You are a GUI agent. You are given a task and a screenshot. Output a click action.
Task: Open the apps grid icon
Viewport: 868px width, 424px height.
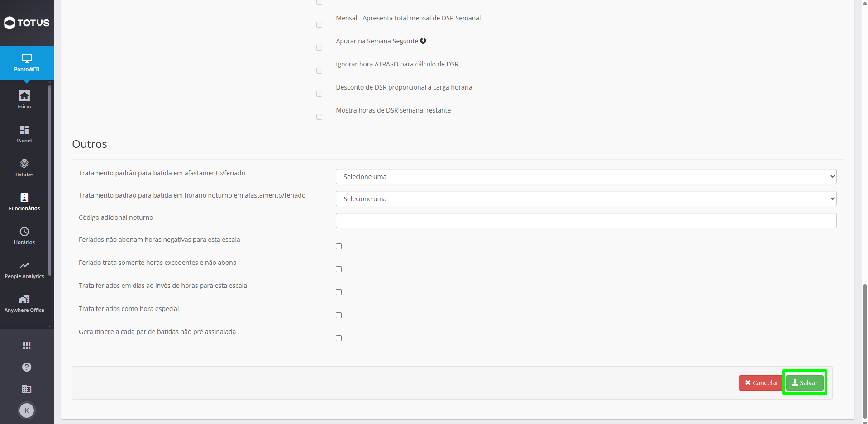click(x=27, y=345)
